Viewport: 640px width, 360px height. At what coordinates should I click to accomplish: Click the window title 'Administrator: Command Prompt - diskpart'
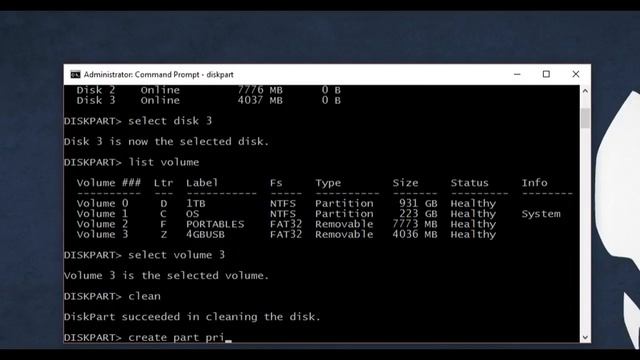pos(158,75)
